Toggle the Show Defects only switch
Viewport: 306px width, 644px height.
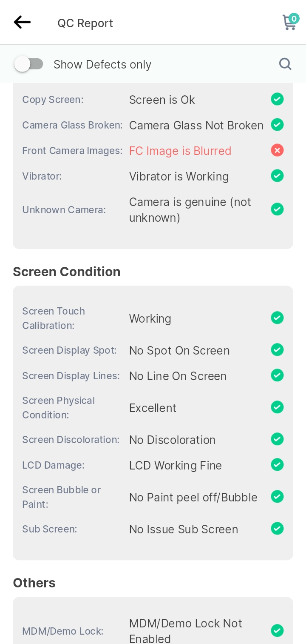coord(29,64)
